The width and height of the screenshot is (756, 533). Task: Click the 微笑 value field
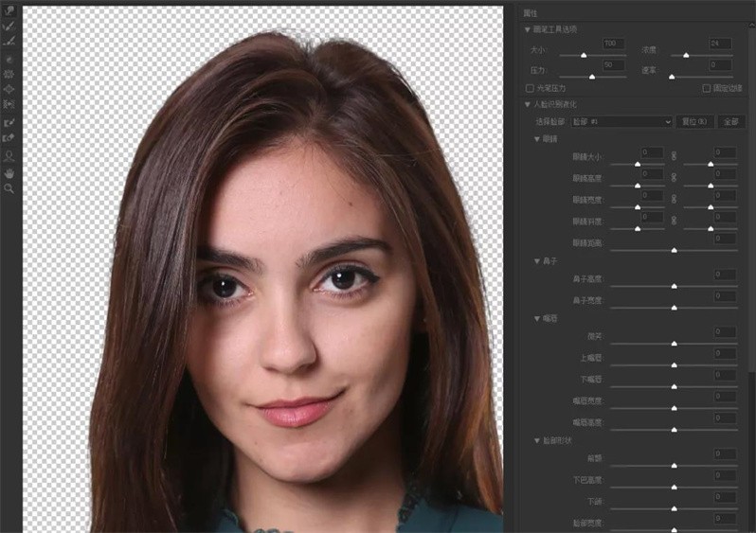pyautogui.click(x=725, y=332)
